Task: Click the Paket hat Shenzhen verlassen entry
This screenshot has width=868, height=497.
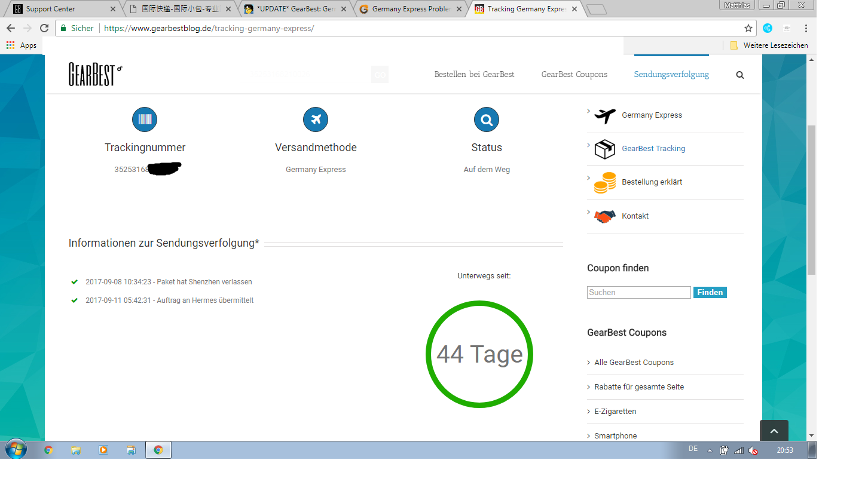Action: point(169,282)
